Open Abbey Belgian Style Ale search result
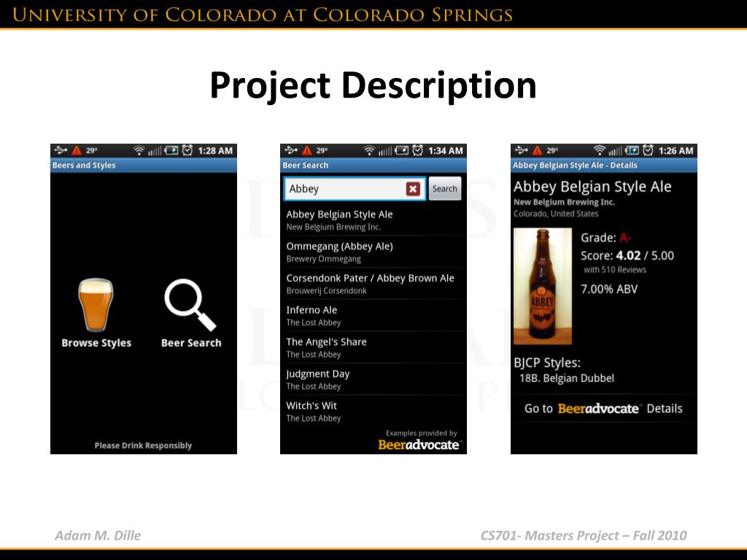The image size is (747, 560). (x=373, y=220)
